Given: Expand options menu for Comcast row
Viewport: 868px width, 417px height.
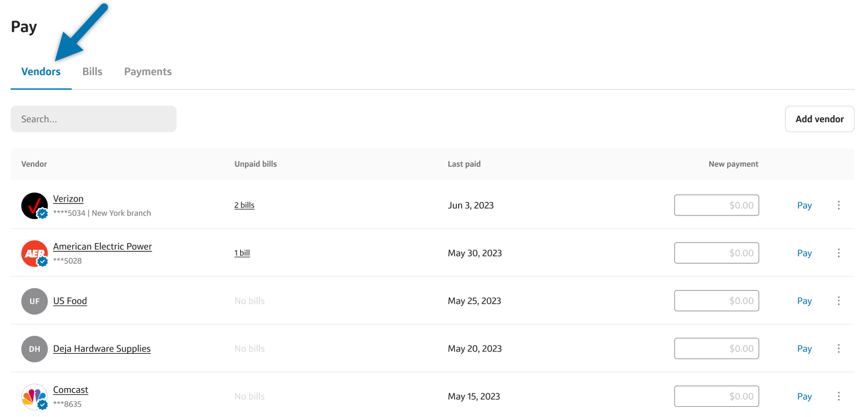Looking at the screenshot, I should (839, 397).
